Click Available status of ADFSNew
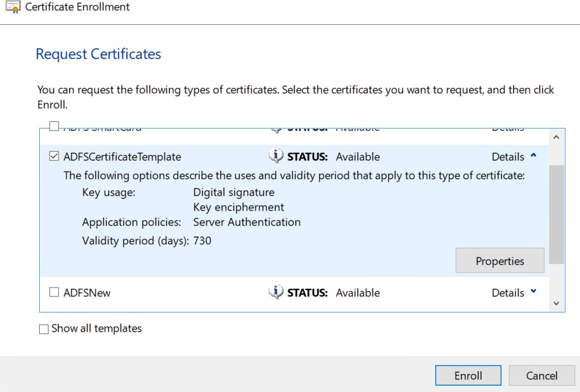Image resolution: width=580 pixels, height=392 pixels. click(357, 293)
